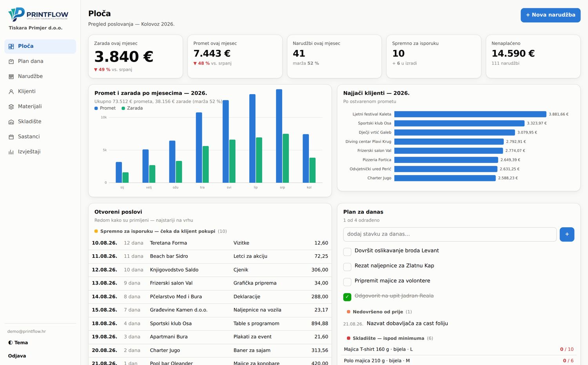588x365 pixels.
Task: Open the Charter Jugo Baner za sajam row
Action: (210, 350)
